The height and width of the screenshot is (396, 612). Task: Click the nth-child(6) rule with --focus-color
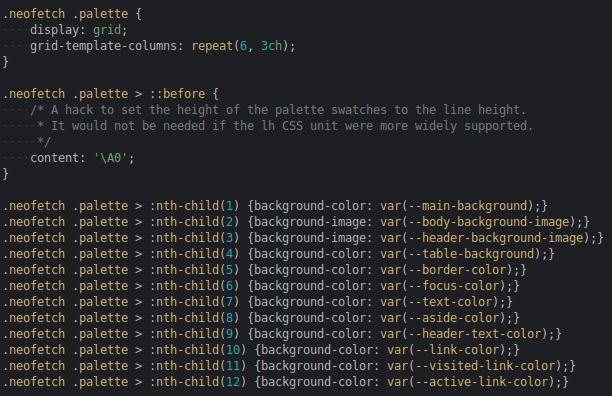tap(261, 286)
